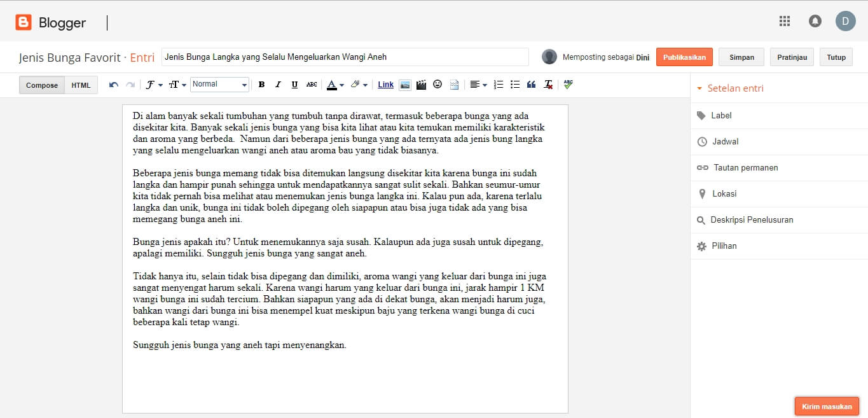This screenshot has height=418, width=868.
Task: Insert a video into the post
Action: coord(420,84)
